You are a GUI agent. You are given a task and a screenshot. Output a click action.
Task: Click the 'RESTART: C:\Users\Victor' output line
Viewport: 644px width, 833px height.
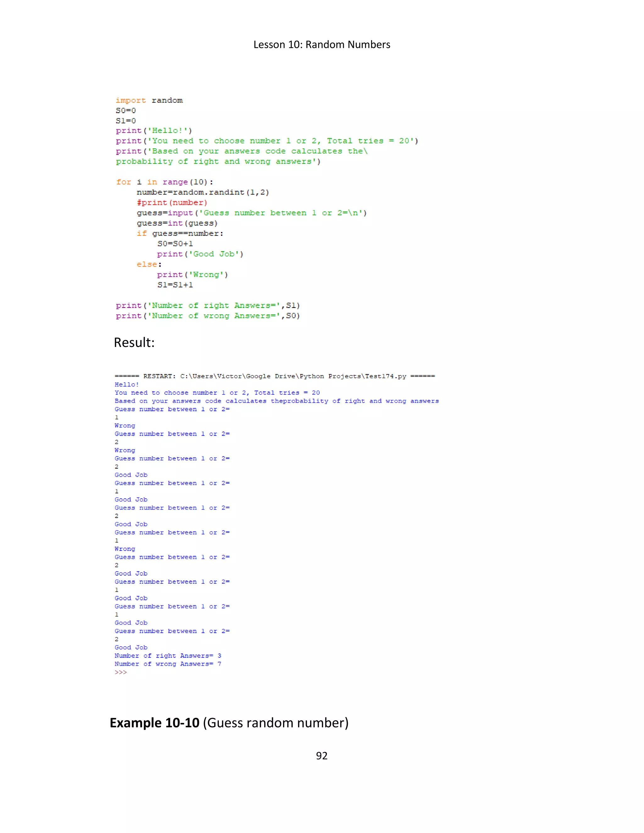click(275, 377)
